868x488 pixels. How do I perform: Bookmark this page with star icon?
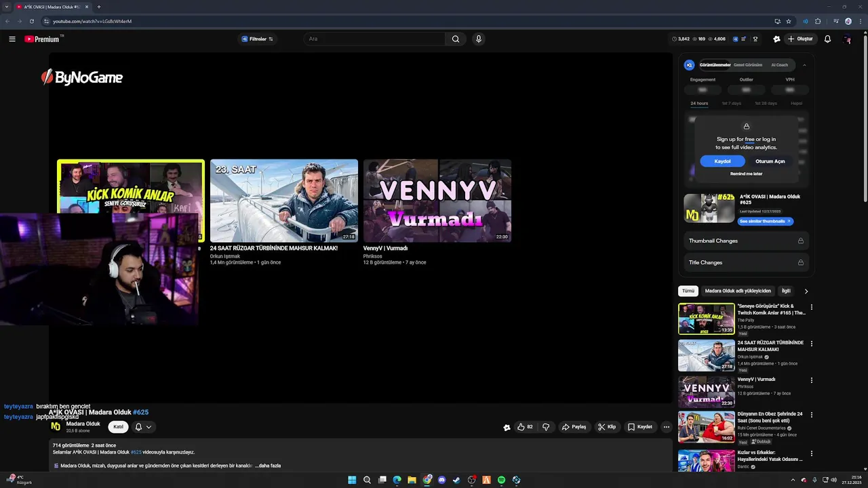[789, 21]
